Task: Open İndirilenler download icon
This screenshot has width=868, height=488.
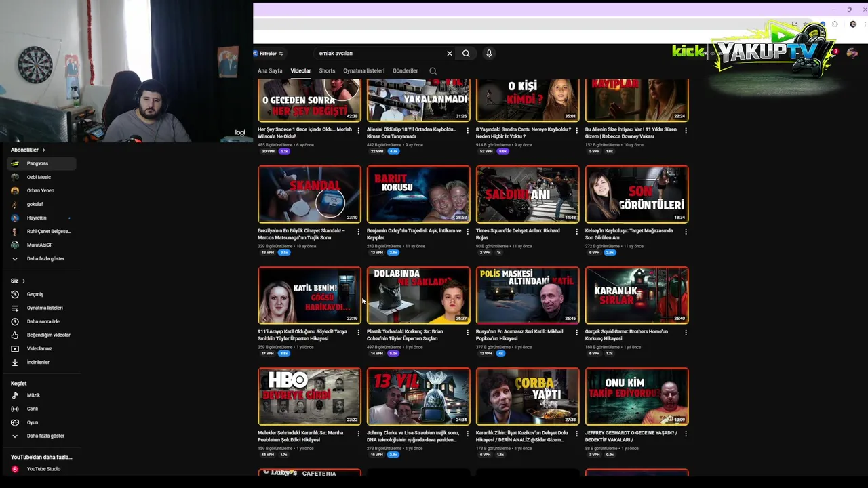Action: [15, 362]
